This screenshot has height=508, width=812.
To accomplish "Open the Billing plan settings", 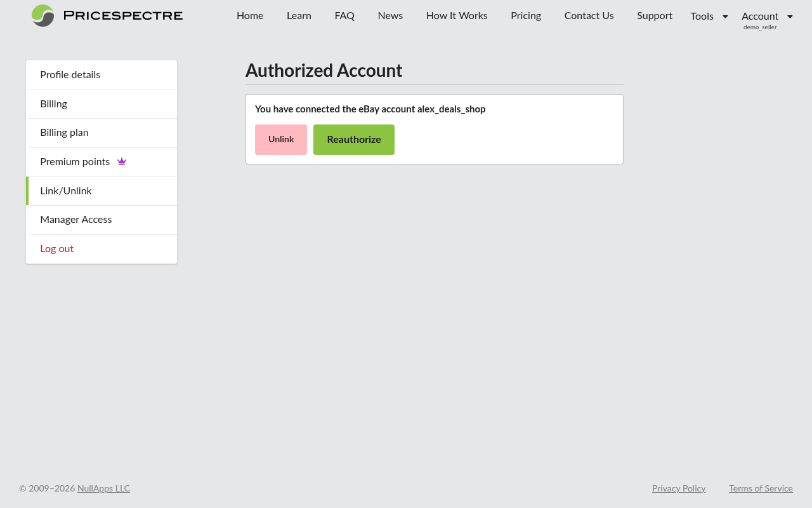I will pyautogui.click(x=64, y=133).
